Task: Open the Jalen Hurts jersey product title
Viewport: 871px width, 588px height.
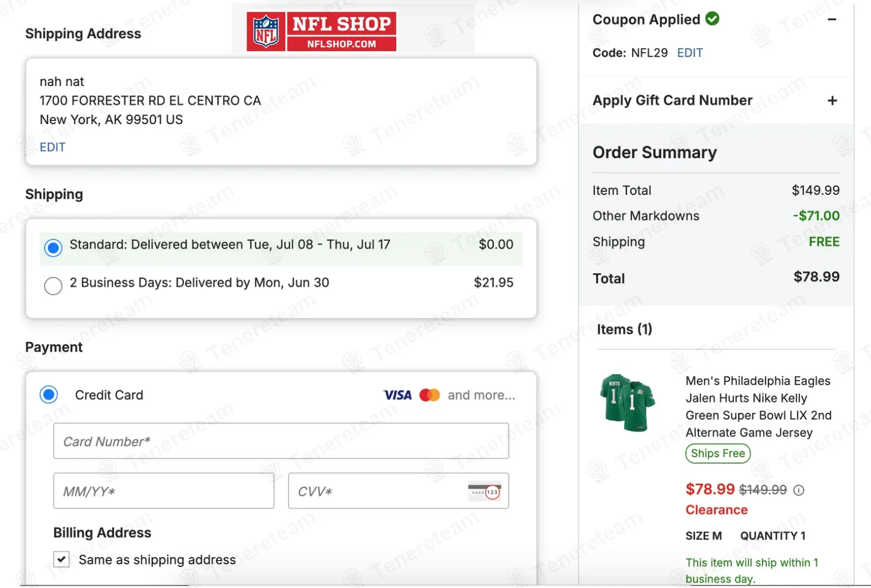Action: click(x=758, y=407)
